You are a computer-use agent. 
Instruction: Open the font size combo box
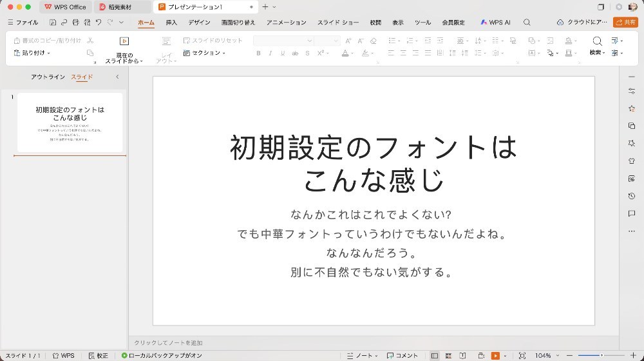click(x=327, y=41)
